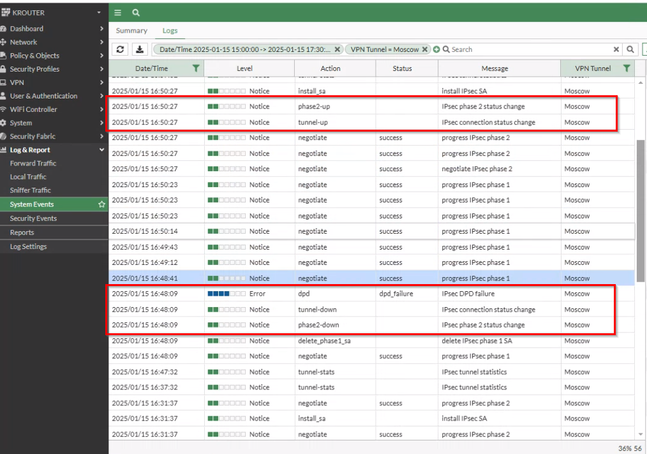The image size is (647, 454).
Task: Click the refresh logs icon
Action: [x=121, y=49]
